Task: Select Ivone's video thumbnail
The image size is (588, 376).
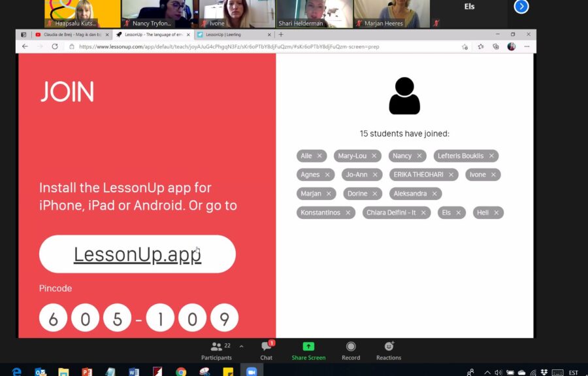Action: (x=237, y=14)
